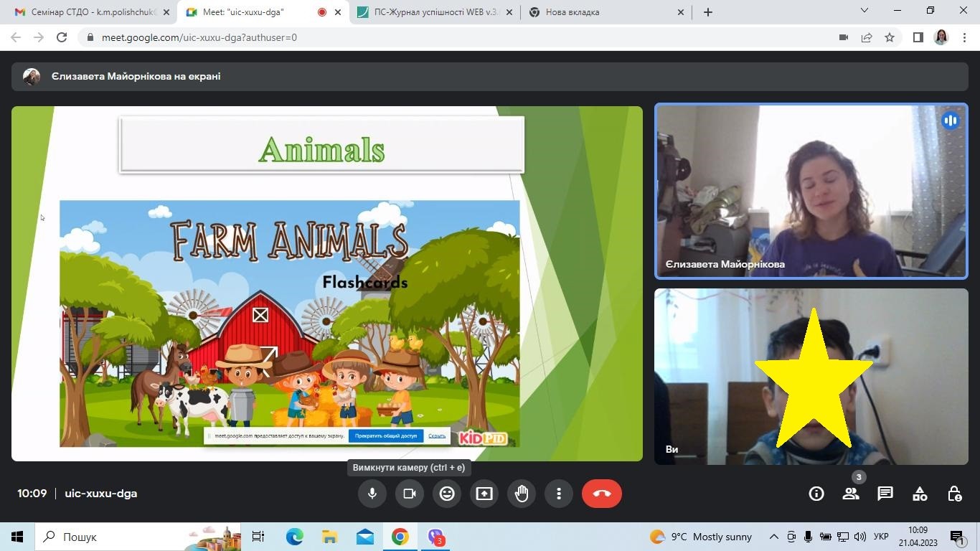Click the meeting code uic-xuxu-dga
Screen dimensions: 980x551
point(101,494)
